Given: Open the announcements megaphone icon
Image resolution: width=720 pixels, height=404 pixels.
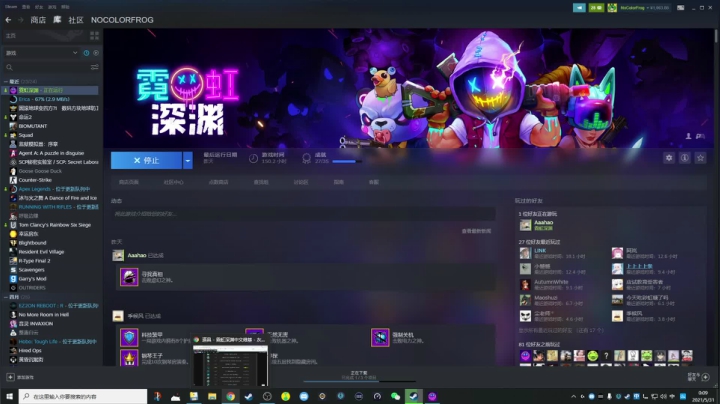Looking at the screenshot, I should 579,8.
